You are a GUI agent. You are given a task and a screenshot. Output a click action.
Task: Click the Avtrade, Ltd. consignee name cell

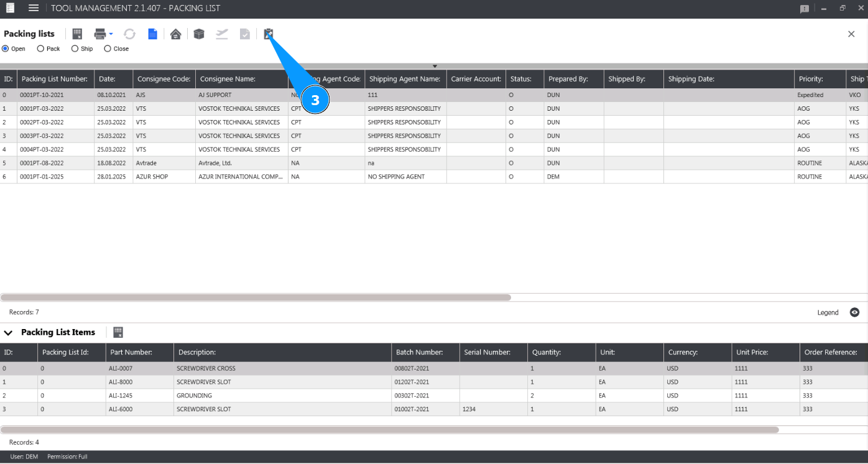(242, 163)
